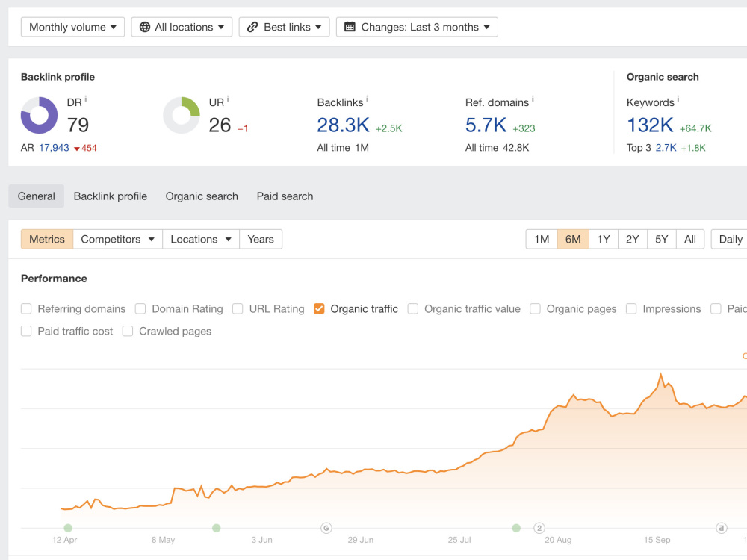Select the Metrics chart mode

point(46,239)
